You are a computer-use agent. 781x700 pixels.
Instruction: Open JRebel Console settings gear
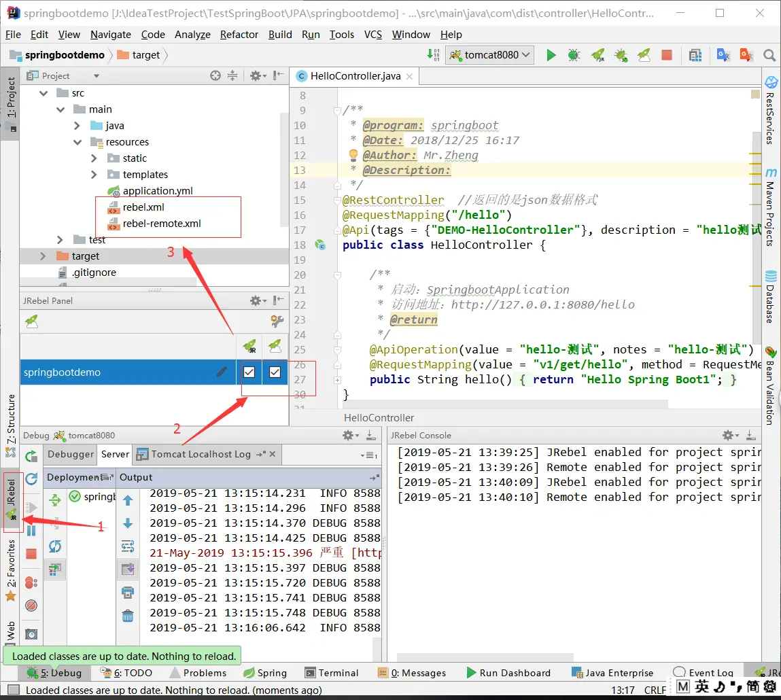(x=729, y=436)
